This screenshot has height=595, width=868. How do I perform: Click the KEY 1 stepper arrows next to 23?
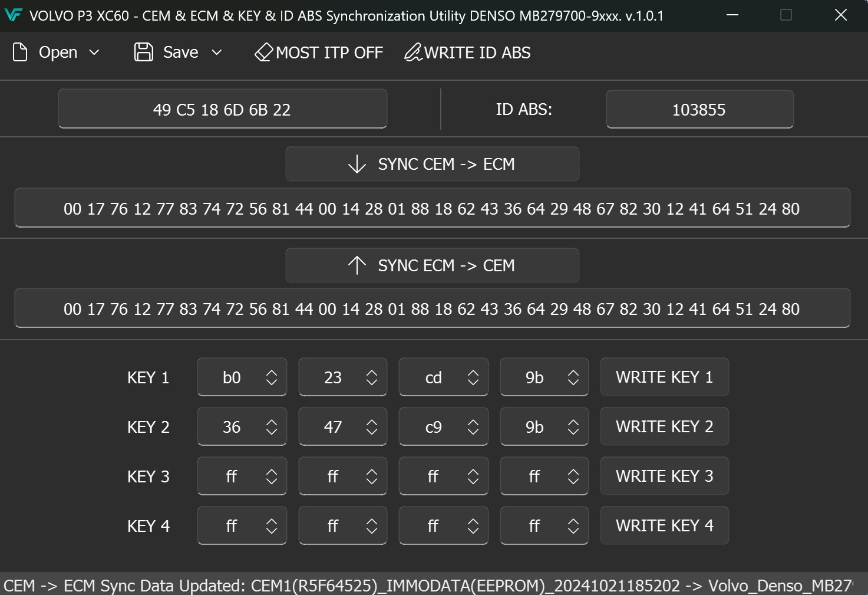tap(372, 377)
